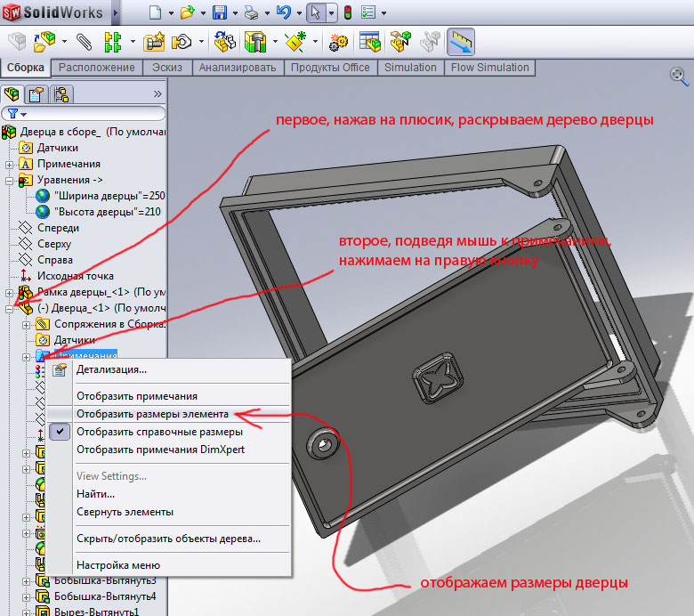Click the highlighted rightmost assembly toolbar icon
This screenshot has height=616, width=694.
(460, 42)
